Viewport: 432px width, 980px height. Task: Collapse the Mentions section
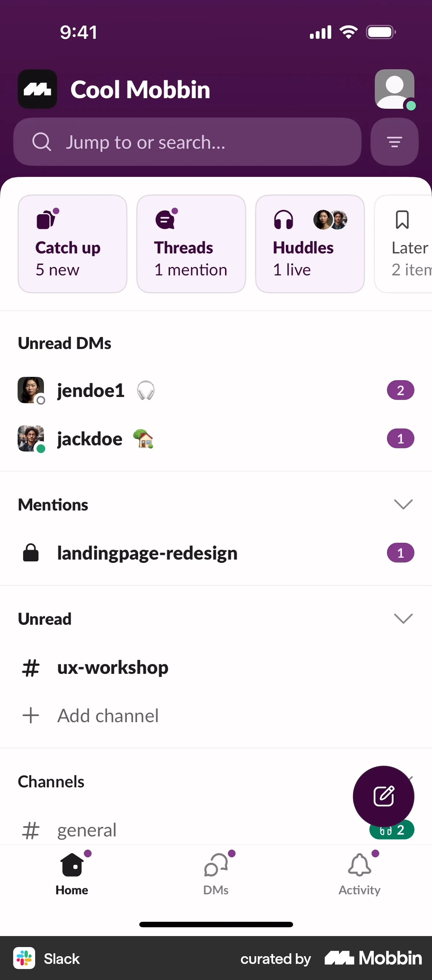403,504
